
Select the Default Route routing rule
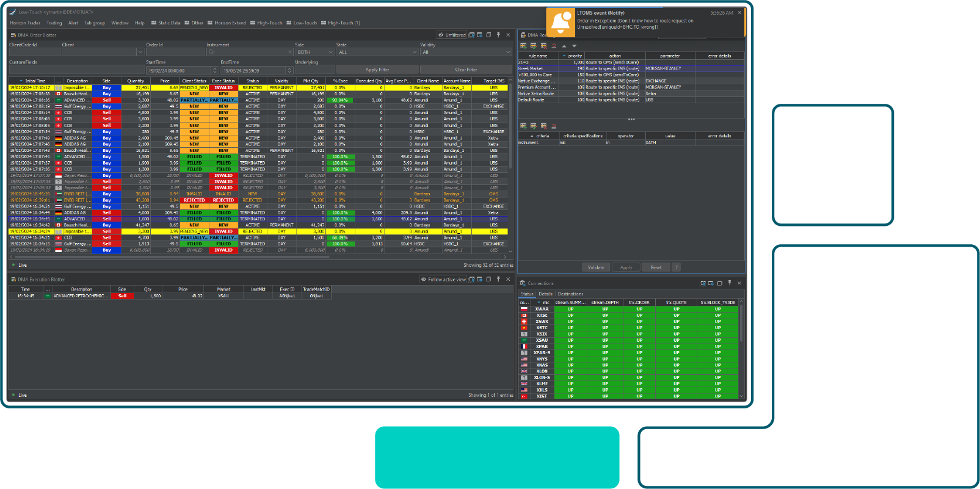pyautogui.click(x=631, y=100)
